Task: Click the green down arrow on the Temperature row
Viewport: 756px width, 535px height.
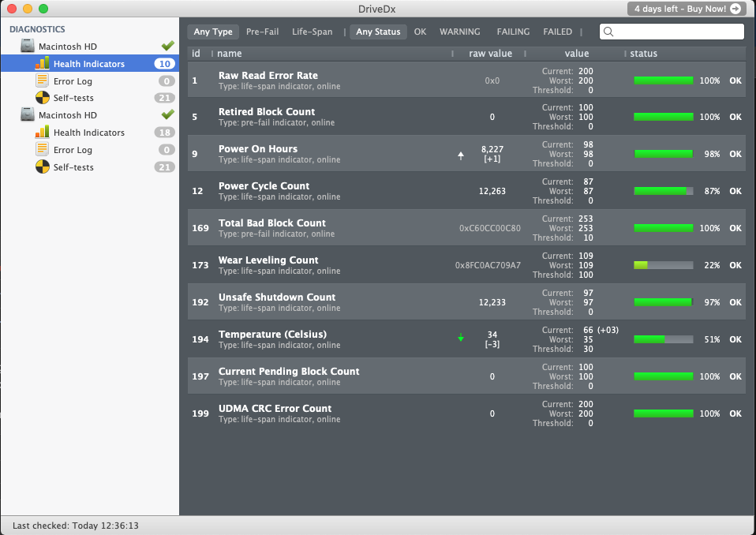Action: coord(461,338)
